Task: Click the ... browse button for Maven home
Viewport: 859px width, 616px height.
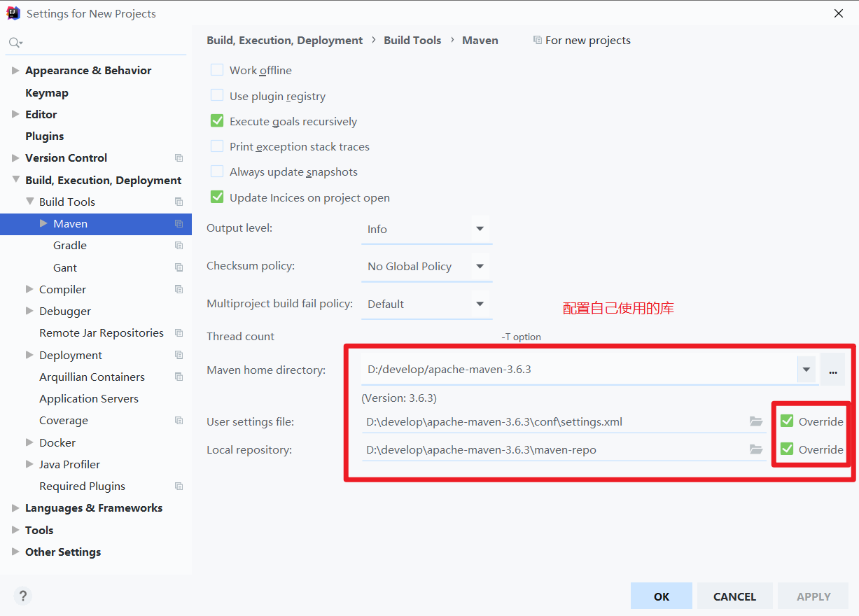Action: [832, 370]
